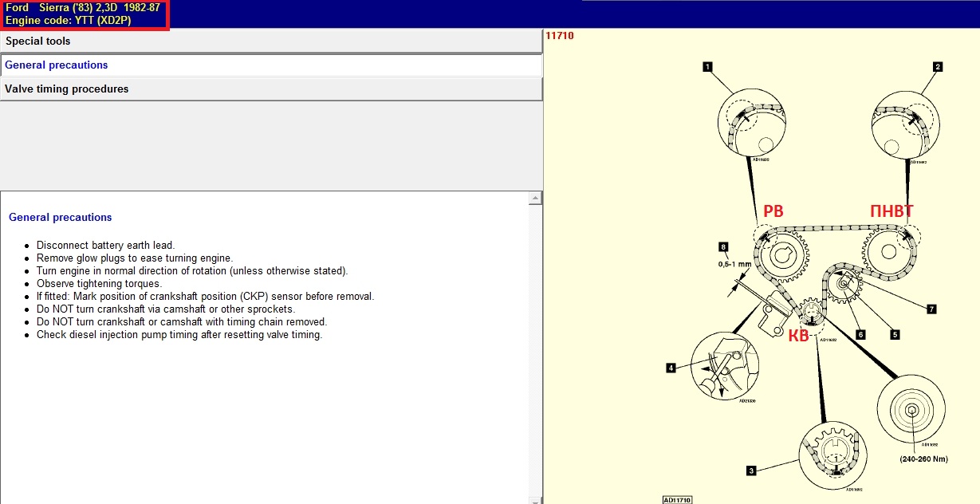Open Valve timing procedures
The width and height of the screenshot is (980, 504).
point(271,89)
